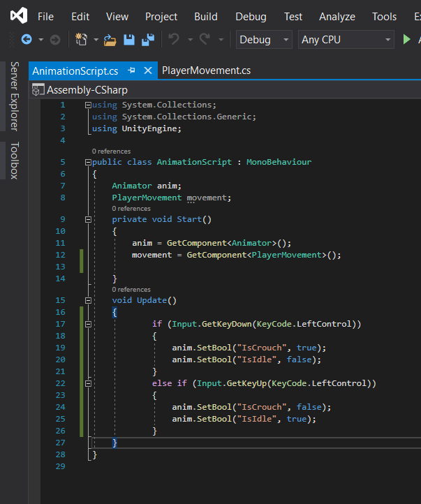Screen dimensions: 421x504
Task: Open the Project menu
Action: coord(161,16)
